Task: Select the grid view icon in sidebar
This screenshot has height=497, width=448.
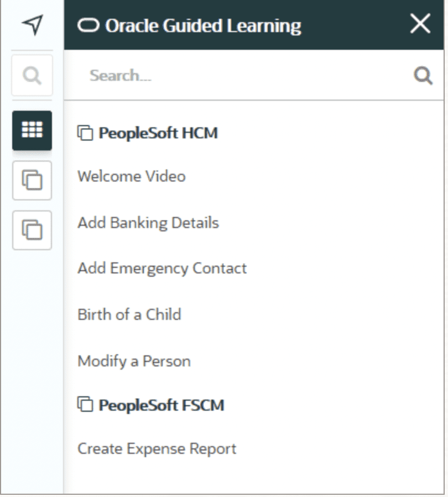Action: [32, 130]
